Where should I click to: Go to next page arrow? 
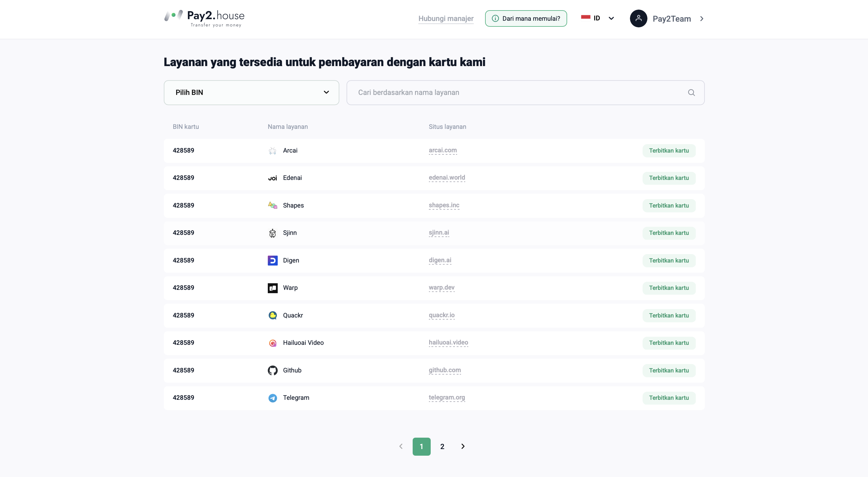(463, 446)
